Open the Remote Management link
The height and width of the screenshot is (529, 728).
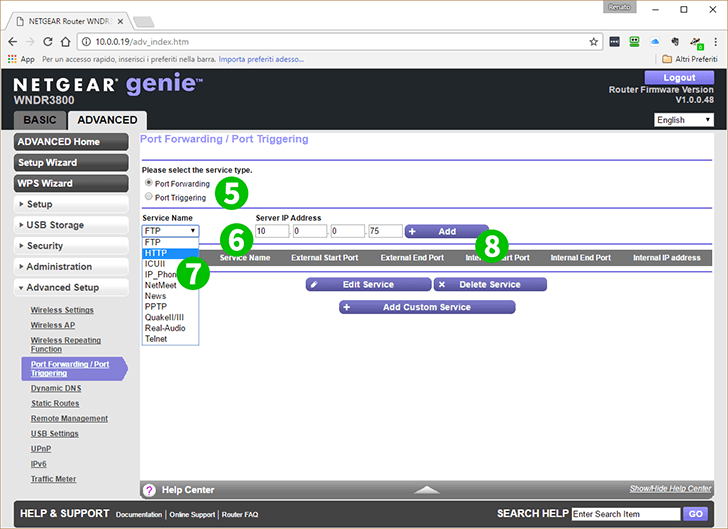click(x=69, y=418)
